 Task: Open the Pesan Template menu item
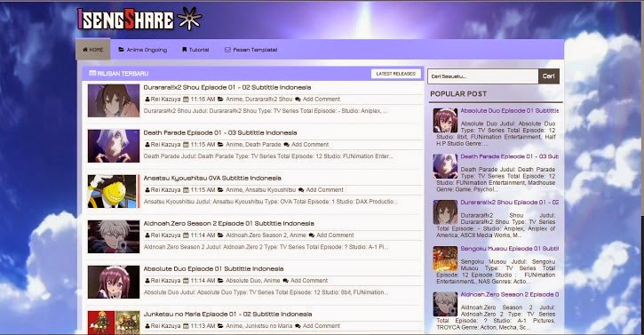click(x=250, y=50)
